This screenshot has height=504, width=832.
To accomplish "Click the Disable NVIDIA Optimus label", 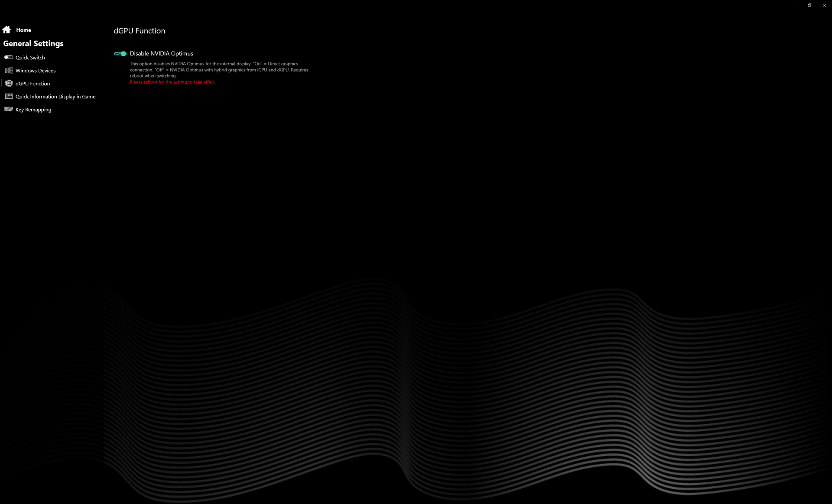I will tap(162, 54).
